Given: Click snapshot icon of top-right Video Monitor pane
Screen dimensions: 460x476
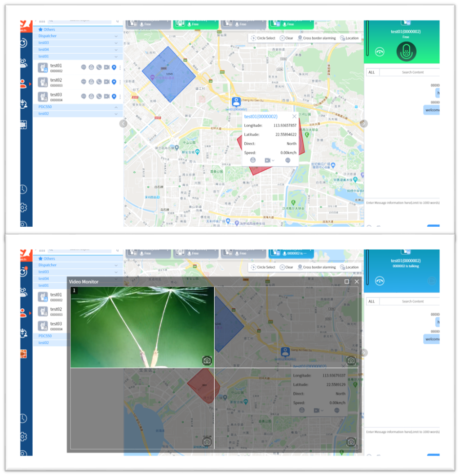Looking at the screenshot, I should click(351, 360).
